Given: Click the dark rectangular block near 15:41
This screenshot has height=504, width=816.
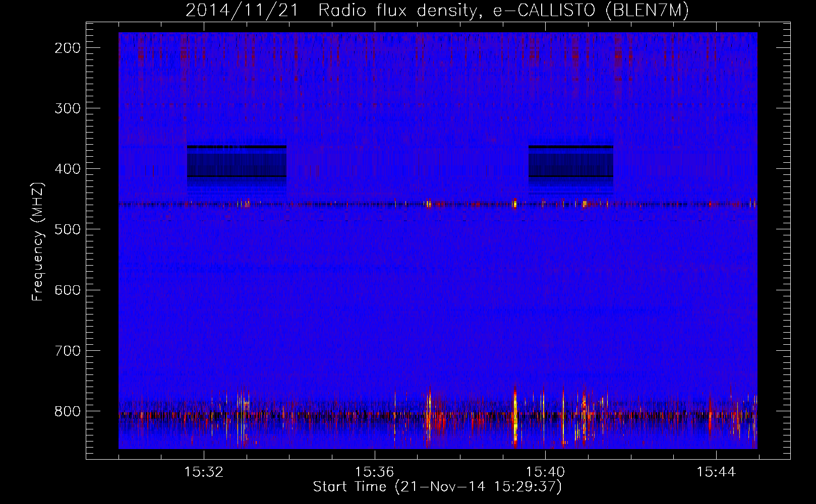Looking at the screenshot, I should pos(571,165).
